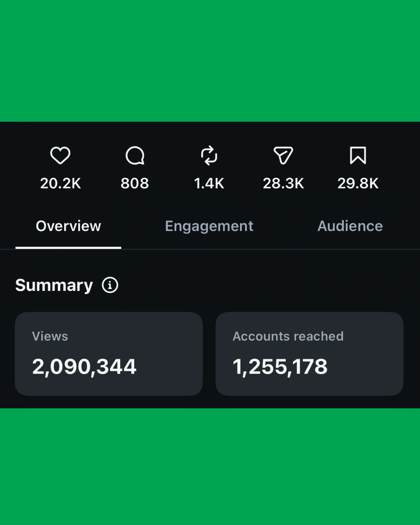This screenshot has width=420, height=525.
Task: Switch to the Overview tab
Action: (x=68, y=226)
